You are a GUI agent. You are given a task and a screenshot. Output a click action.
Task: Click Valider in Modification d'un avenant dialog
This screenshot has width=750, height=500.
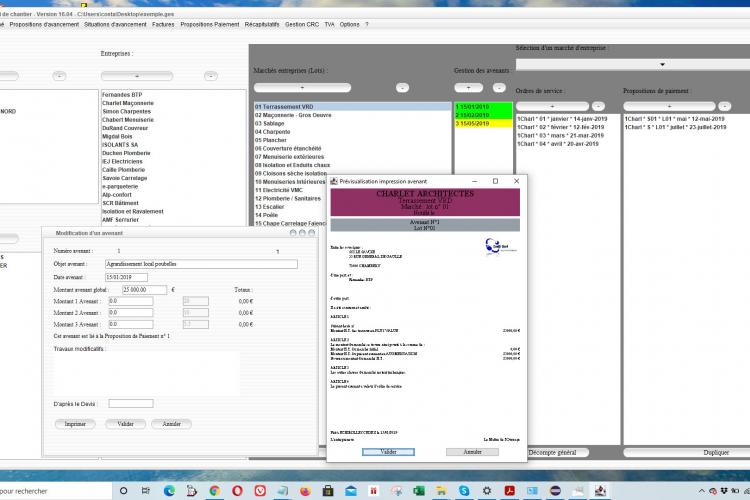pos(125,424)
